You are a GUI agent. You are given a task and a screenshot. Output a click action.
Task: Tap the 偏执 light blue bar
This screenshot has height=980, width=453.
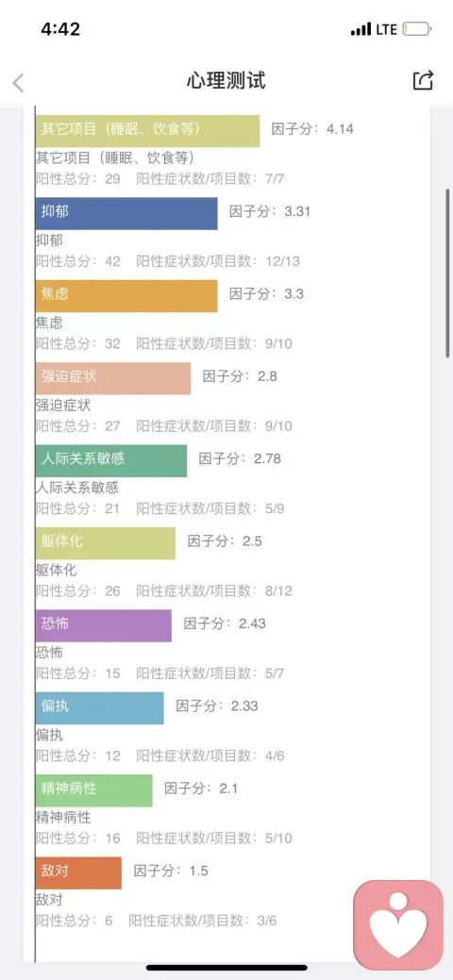coord(99,708)
